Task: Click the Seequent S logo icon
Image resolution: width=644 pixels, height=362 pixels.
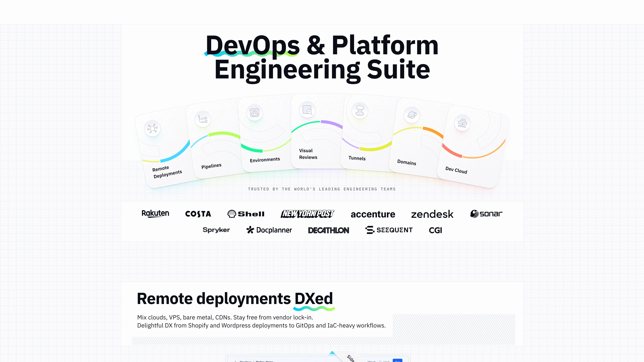Action: click(370, 230)
